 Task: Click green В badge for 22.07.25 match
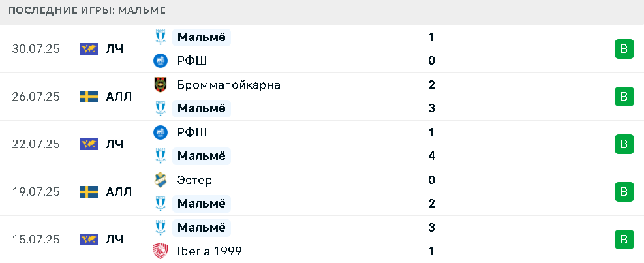[624, 144]
